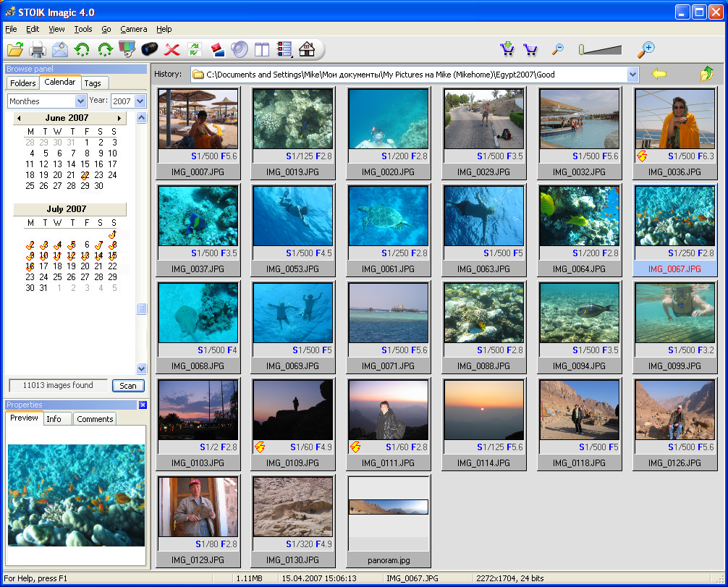Go to next month in calendar

tap(119, 118)
